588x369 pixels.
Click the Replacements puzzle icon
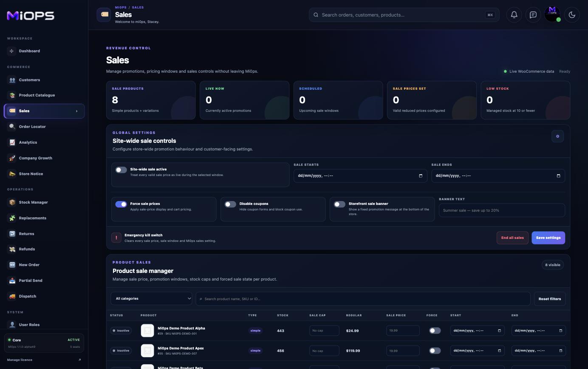[x=12, y=218]
